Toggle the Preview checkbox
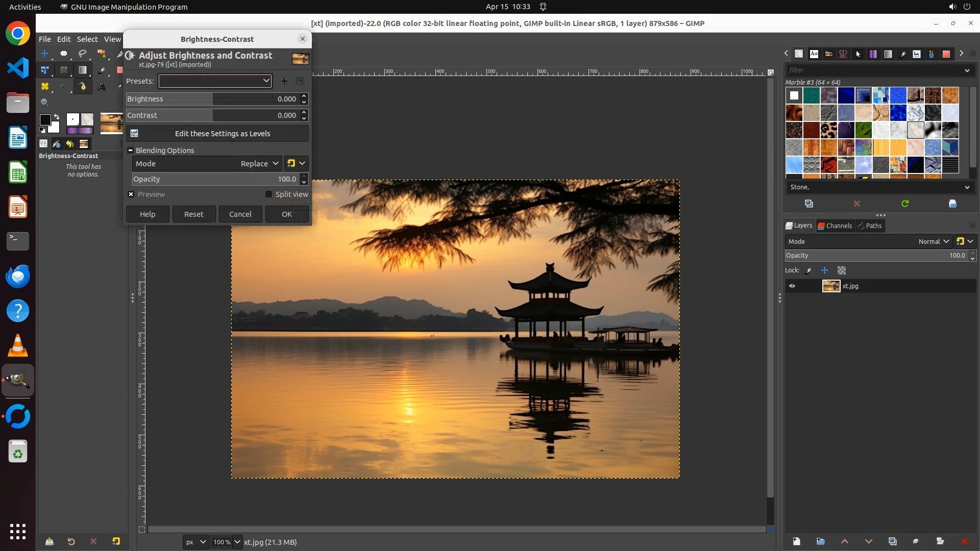980x551 pixels. (131, 194)
